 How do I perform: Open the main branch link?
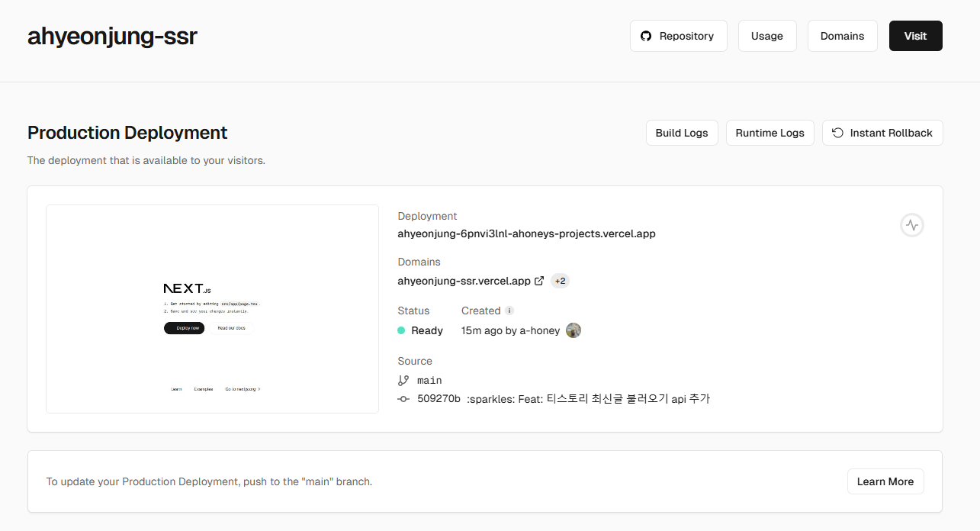pyautogui.click(x=429, y=380)
